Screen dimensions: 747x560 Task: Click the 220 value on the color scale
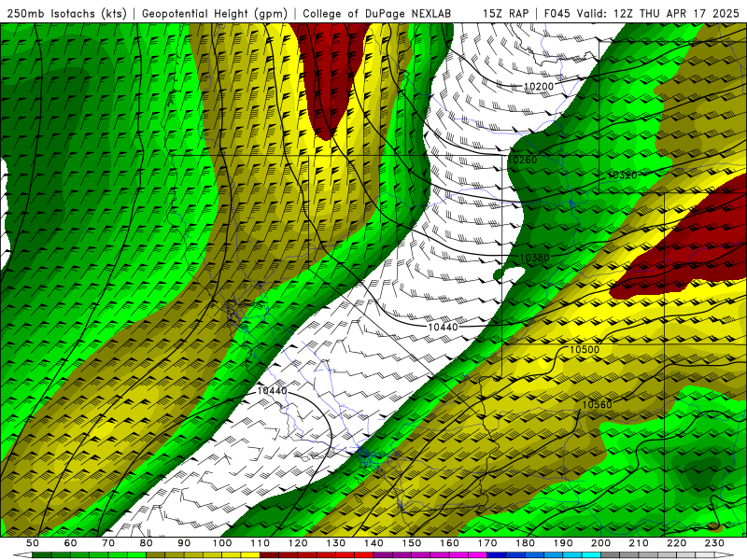[676, 543]
